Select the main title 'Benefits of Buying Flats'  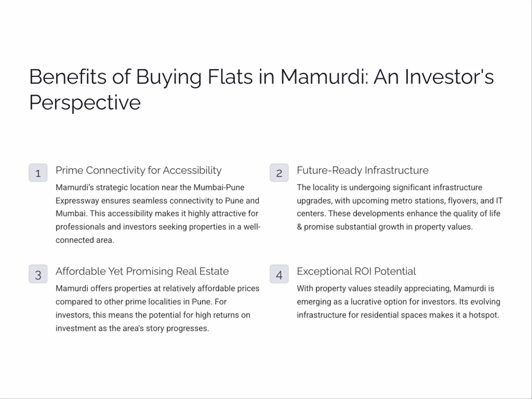coord(141,77)
